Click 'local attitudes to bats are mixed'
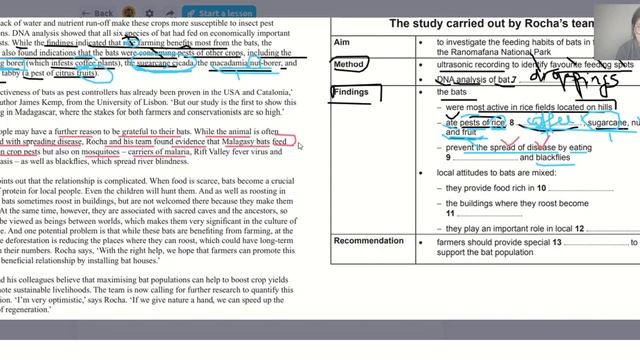This screenshot has height=360, width=640. click(496, 173)
